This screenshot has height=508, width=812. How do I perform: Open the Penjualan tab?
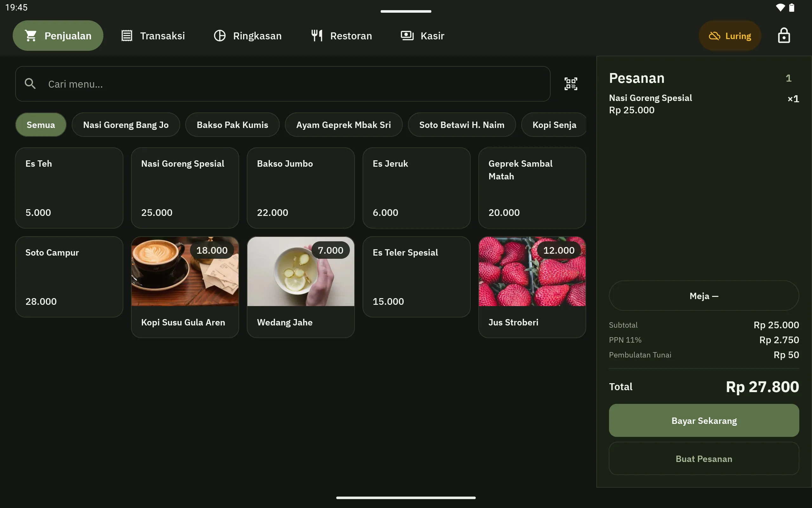58,36
